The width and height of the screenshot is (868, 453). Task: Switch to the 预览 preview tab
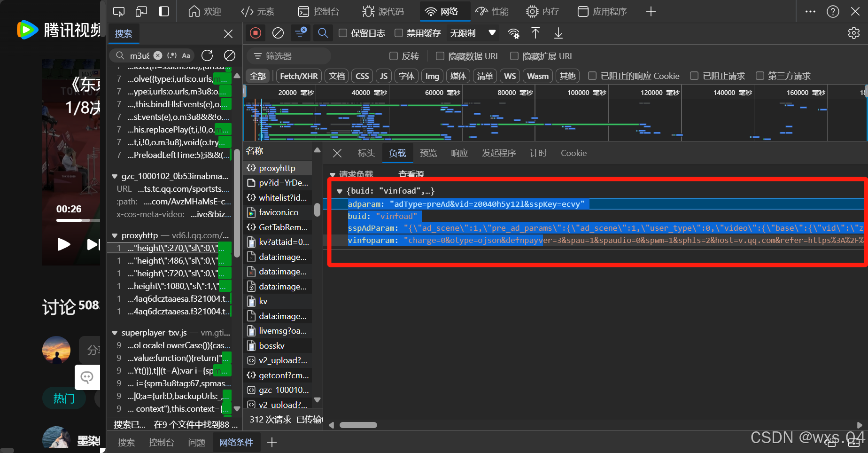click(x=428, y=153)
